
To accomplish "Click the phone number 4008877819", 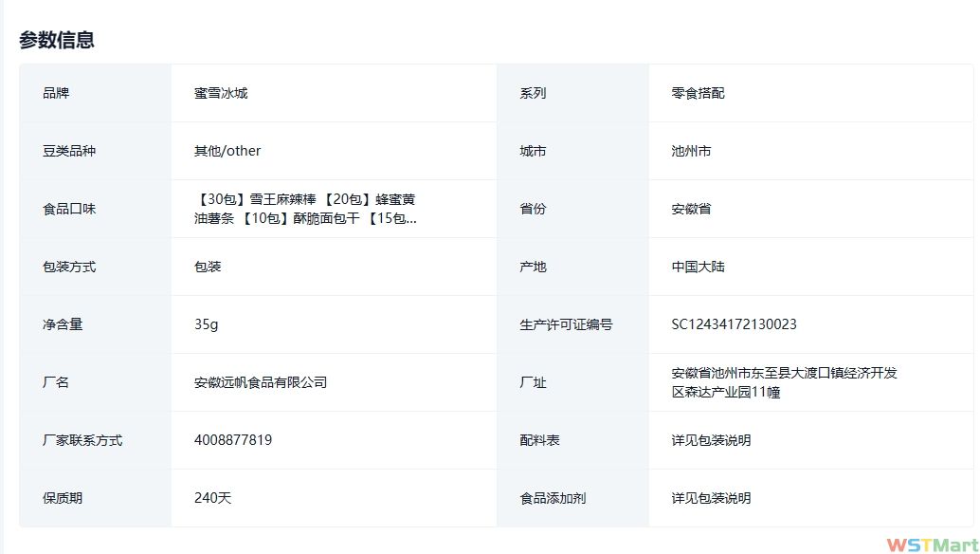I will (x=233, y=440).
